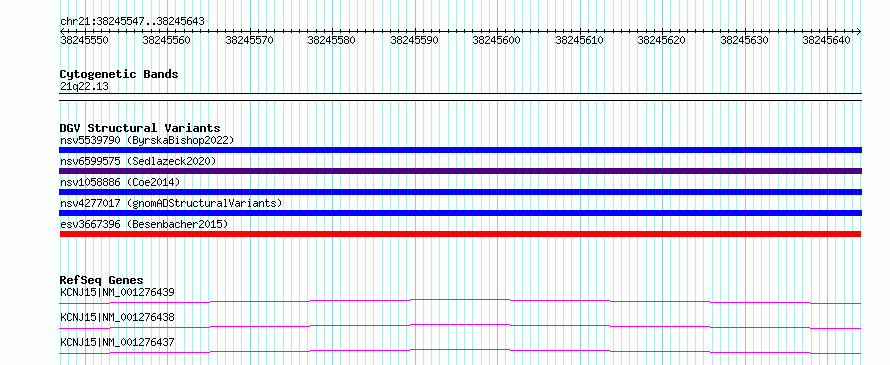This screenshot has width=890, height=365.
Task: Click the magenta line below KCNJ15|NM_001276438
Action: pos(460,326)
